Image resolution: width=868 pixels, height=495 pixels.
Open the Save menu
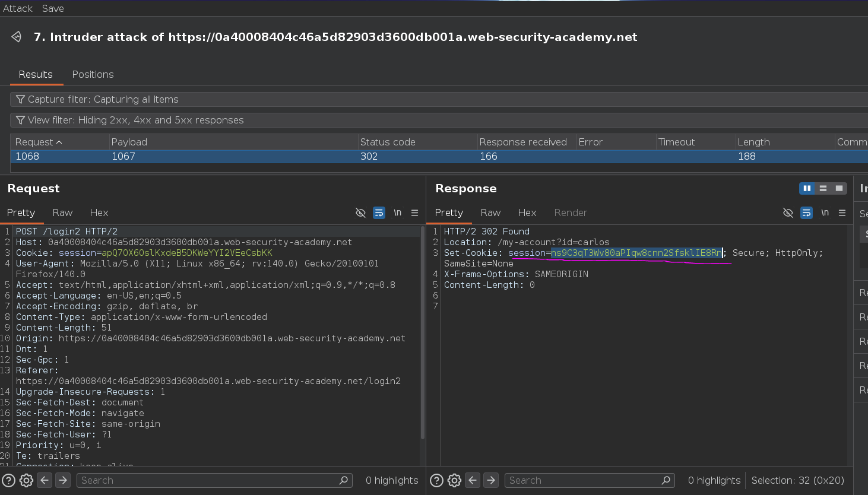coord(53,8)
